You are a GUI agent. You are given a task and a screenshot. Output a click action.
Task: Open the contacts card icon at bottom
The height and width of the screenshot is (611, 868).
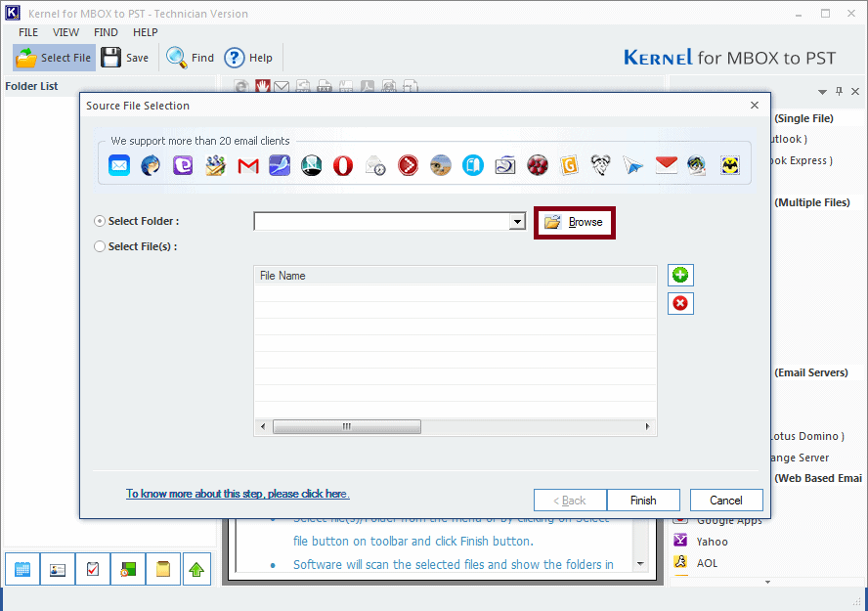58,569
